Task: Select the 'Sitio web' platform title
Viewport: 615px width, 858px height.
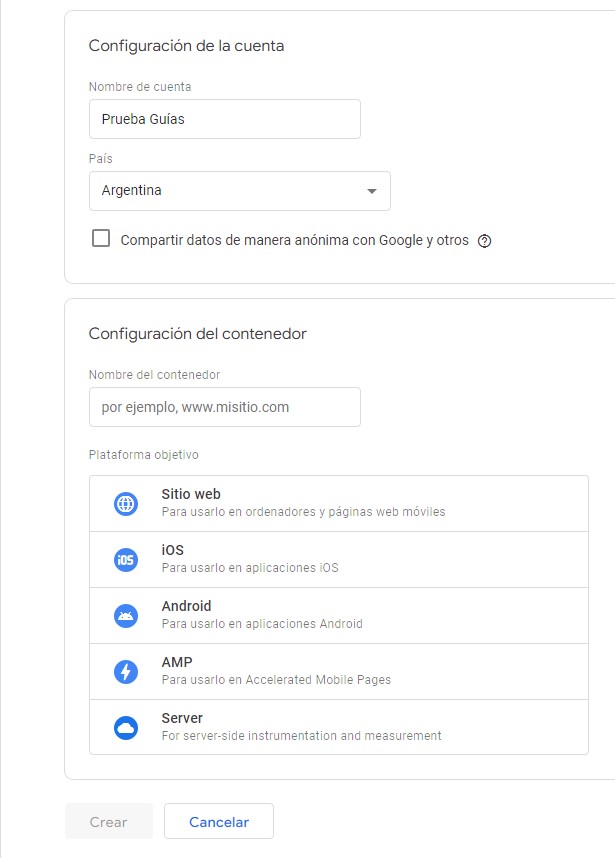Action: (191, 494)
